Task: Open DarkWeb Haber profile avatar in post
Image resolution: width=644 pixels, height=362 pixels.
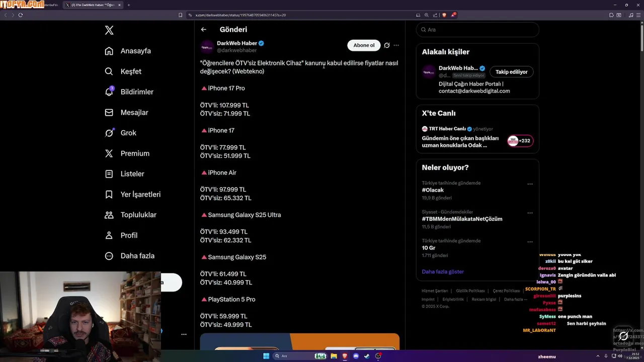Action: (207, 47)
